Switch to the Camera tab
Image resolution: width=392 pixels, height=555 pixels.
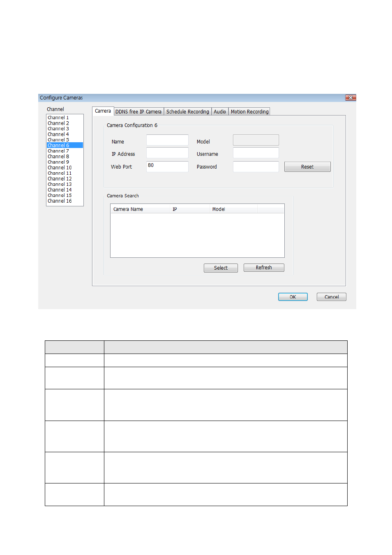pos(103,111)
